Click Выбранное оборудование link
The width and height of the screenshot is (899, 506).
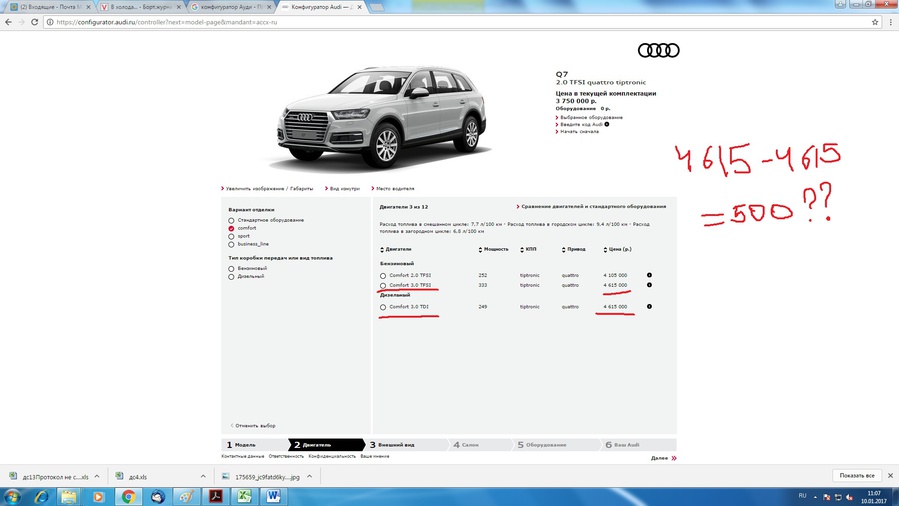[x=589, y=117]
